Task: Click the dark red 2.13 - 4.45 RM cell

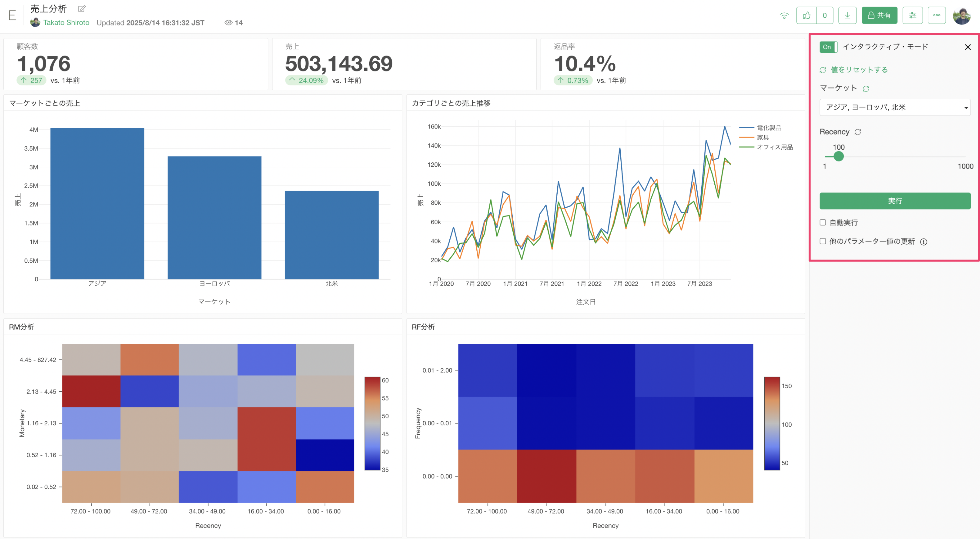Action: tap(91, 391)
